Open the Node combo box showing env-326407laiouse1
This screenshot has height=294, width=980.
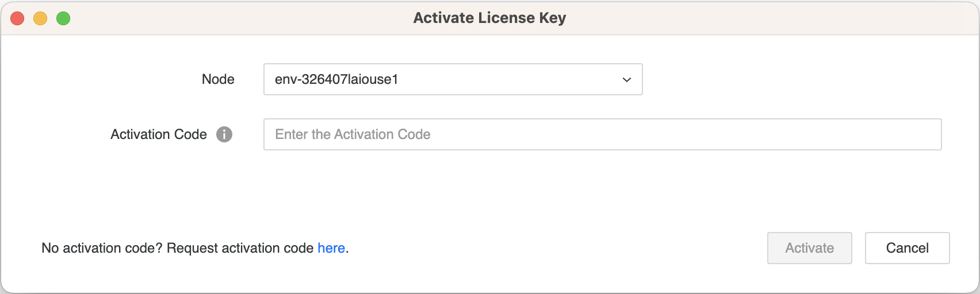[x=453, y=79]
